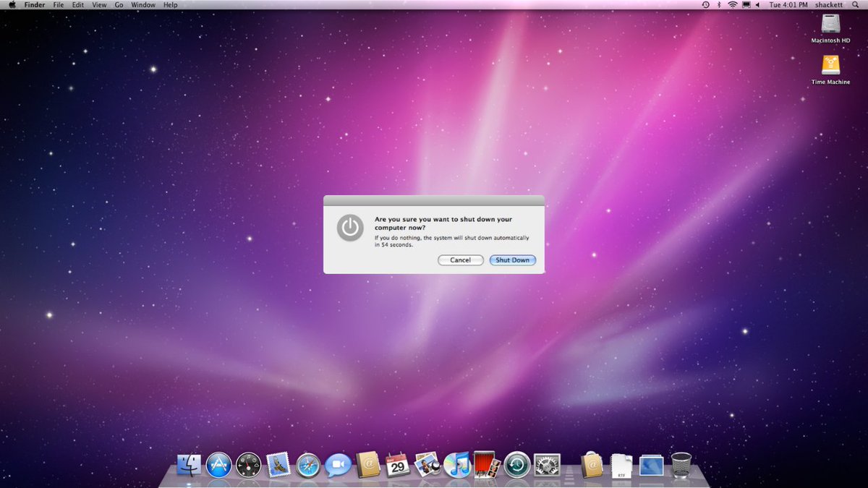Open the RTF document in Dock
The height and width of the screenshot is (488, 868).
[621, 465]
